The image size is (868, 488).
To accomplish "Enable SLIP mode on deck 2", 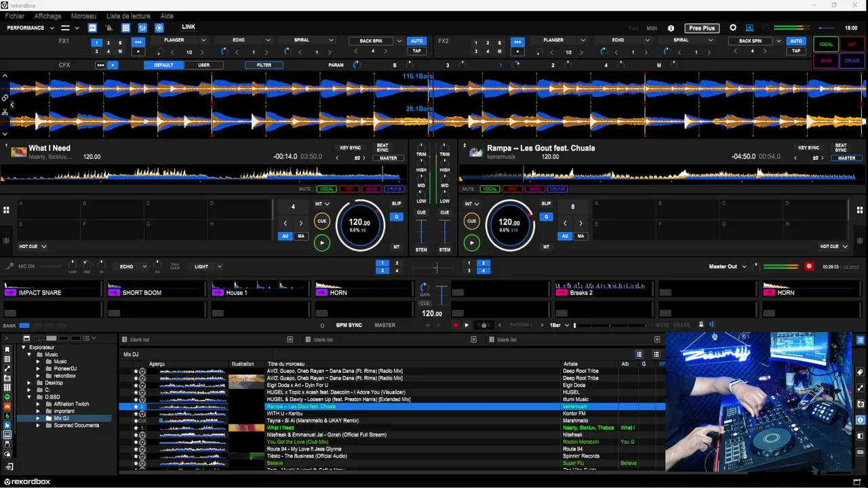I will pos(546,203).
